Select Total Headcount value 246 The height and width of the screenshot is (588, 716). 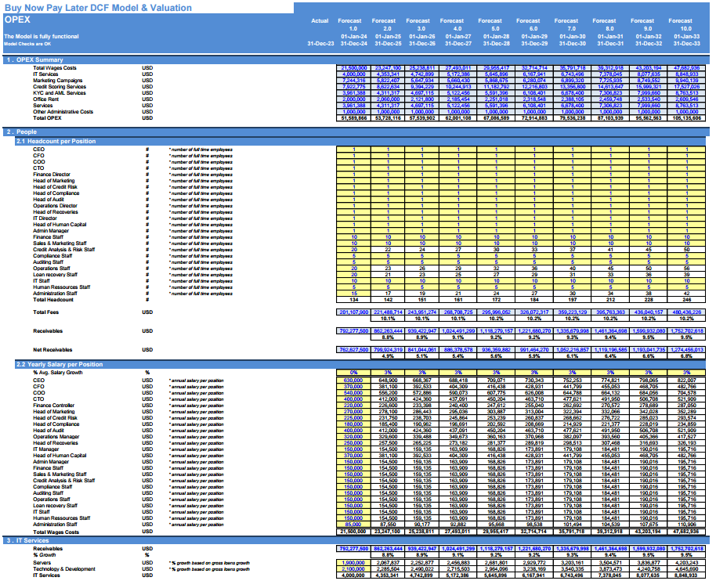tap(686, 300)
